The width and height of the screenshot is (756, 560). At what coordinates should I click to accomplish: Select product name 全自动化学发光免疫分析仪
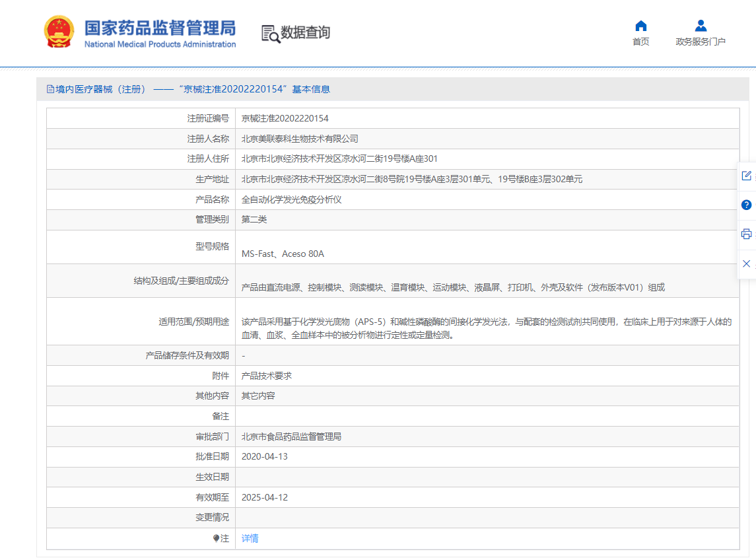[292, 199]
